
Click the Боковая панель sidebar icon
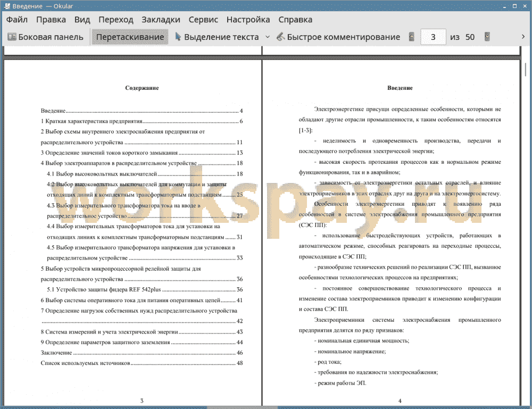coord(12,37)
